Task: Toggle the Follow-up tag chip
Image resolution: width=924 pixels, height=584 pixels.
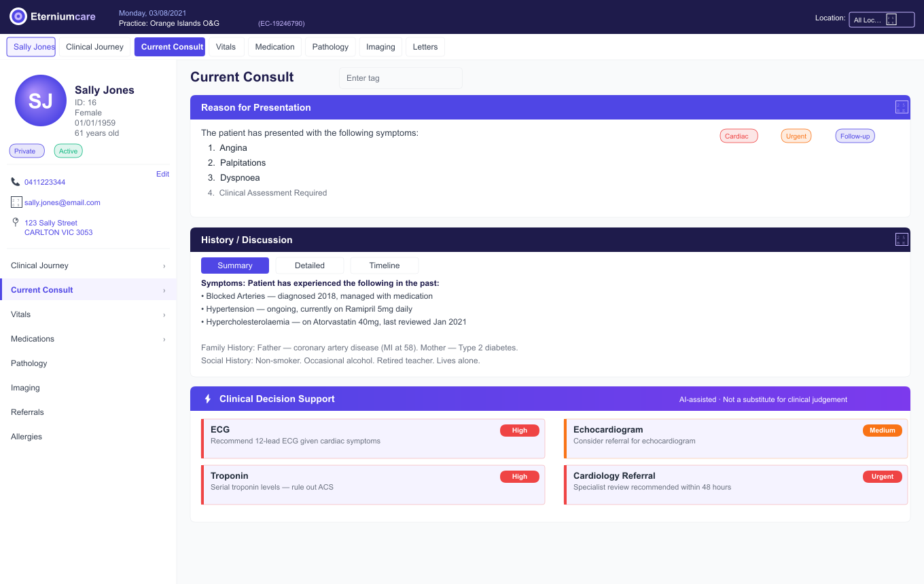Action: pyautogui.click(x=855, y=136)
